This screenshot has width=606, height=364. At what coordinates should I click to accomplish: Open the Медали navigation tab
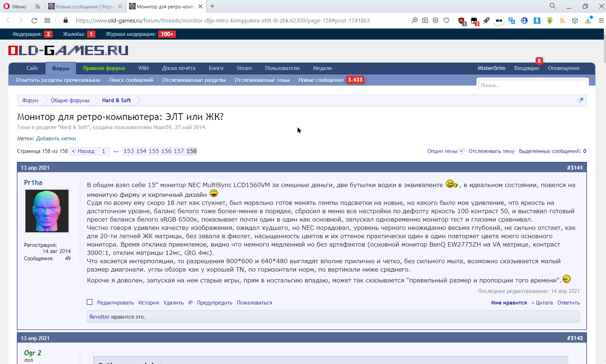pos(322,68)
